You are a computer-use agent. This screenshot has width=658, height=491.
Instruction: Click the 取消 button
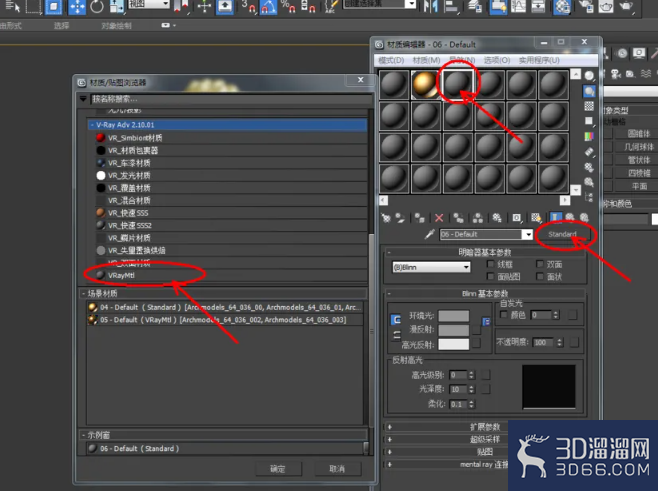(x=337, y=469)
